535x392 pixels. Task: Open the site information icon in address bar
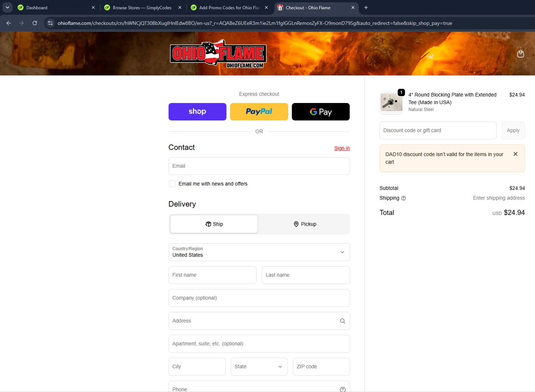[50, 23]
